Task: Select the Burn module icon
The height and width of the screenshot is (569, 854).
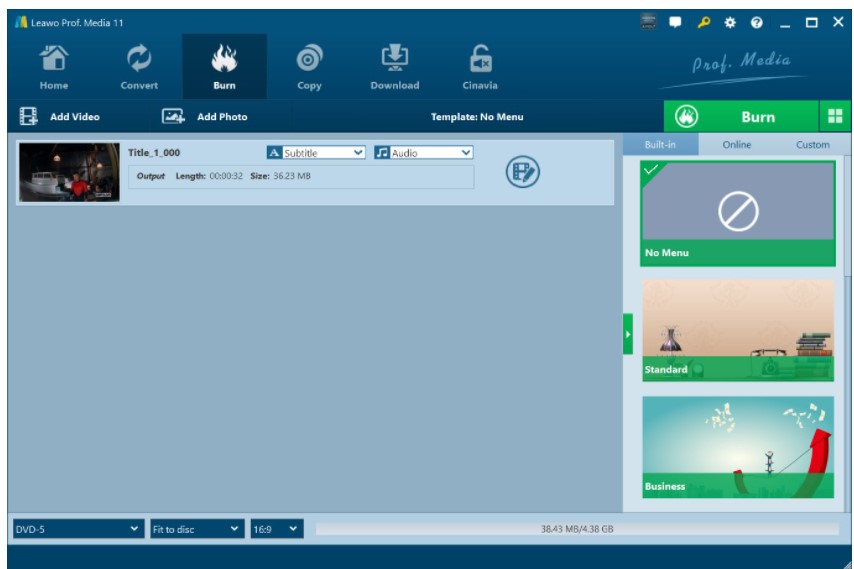Action: point(224,67)
